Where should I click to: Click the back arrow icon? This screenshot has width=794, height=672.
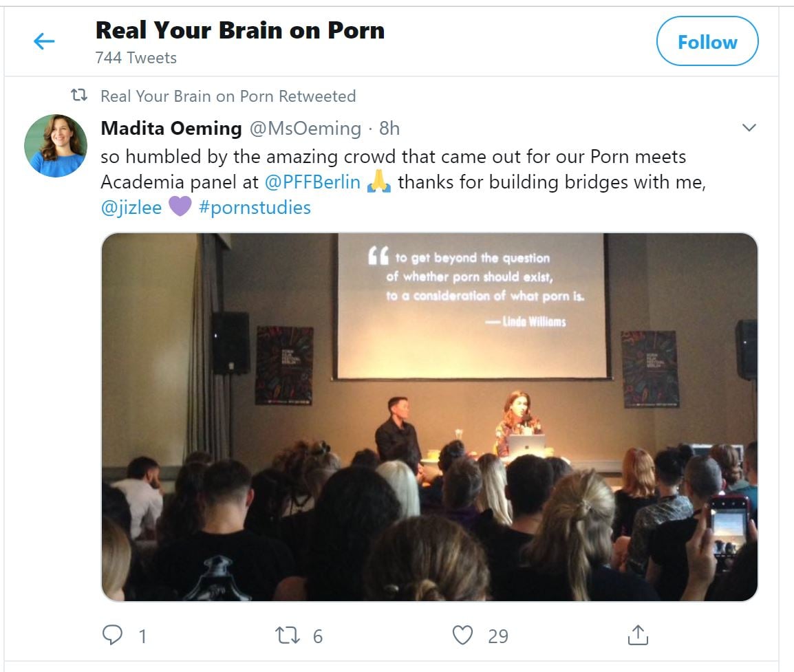pos(44,42)
